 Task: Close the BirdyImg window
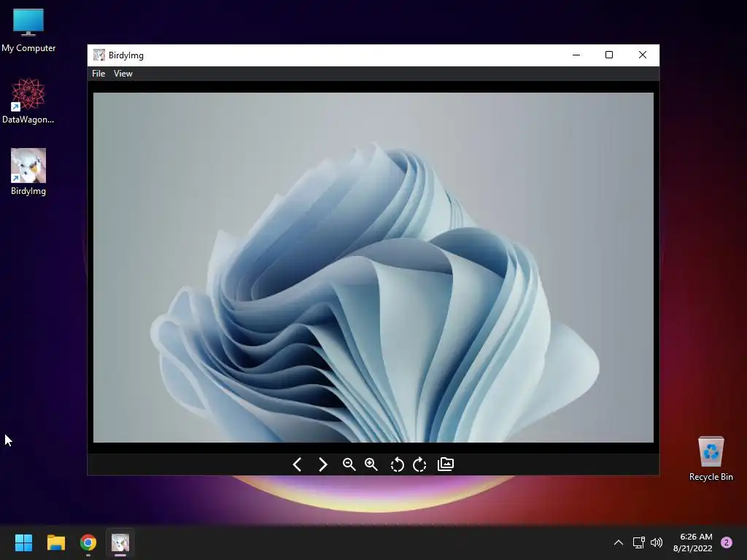(643, 55)
